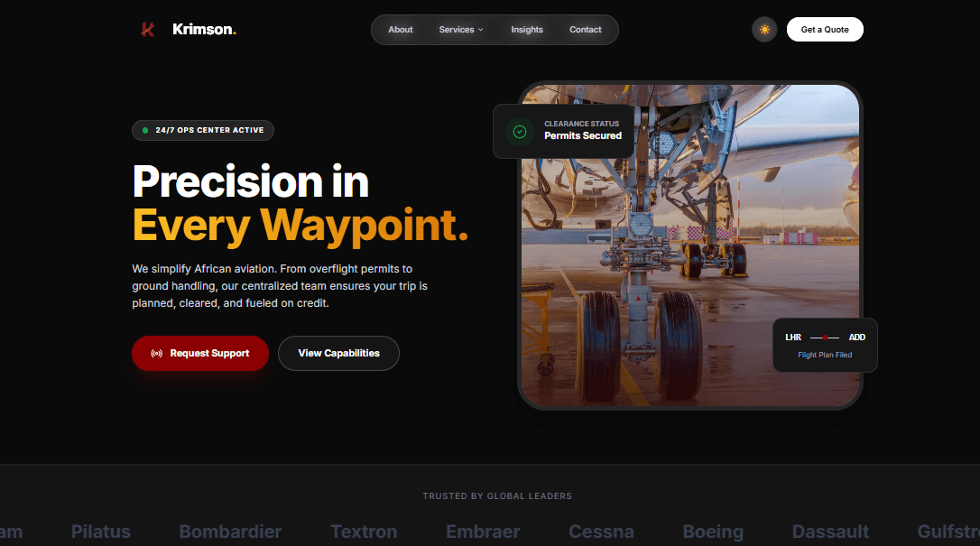The width and height of the screenshot is (980, 546).
Task: Open the Contact nav link
Action: click(585, 30)
